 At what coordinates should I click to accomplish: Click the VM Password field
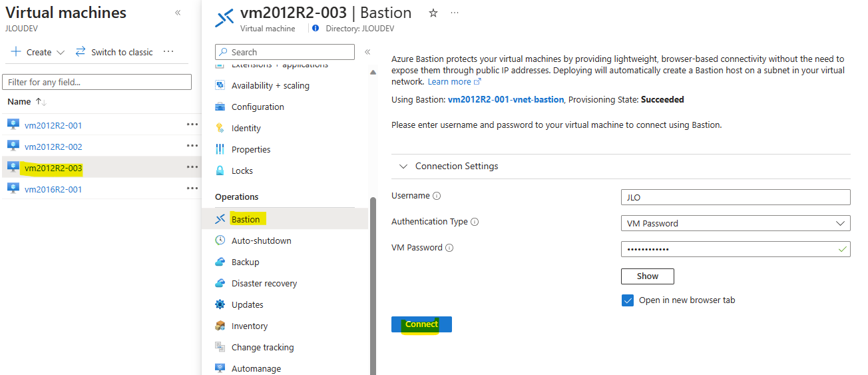point(736,249)
